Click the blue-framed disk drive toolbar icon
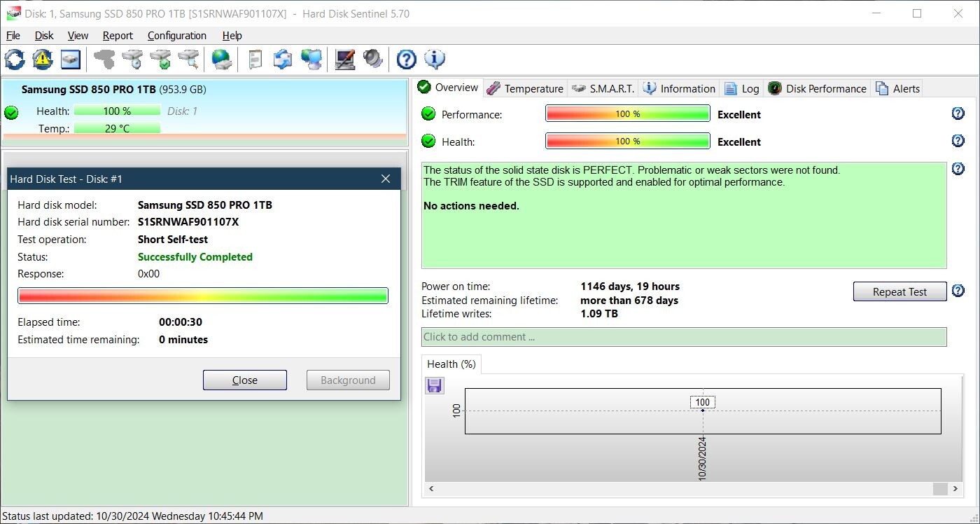This screenshot has height=524, width=980. pyautogui.click(x=71, y=60)
